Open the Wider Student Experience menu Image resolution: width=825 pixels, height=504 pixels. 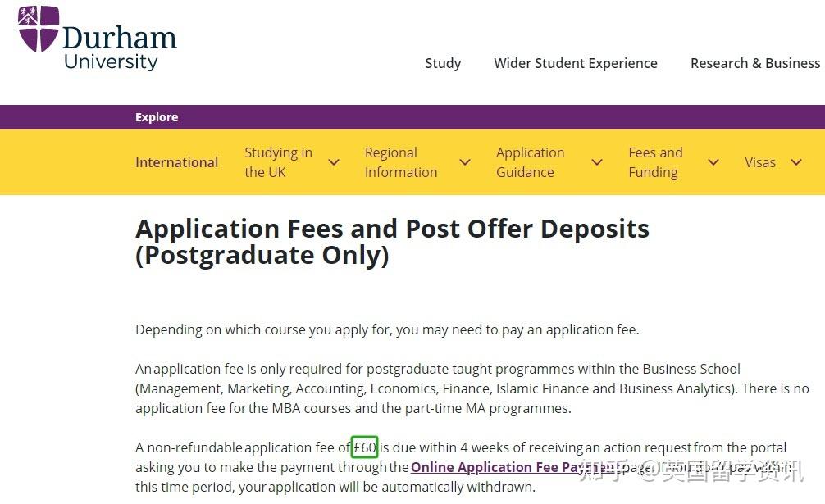(575, 63)
